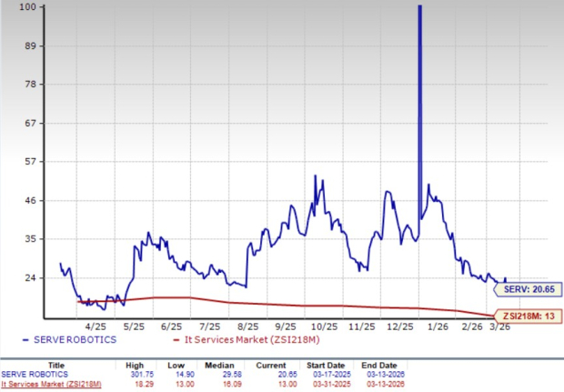Click the 1/26 x-axis date label
The width and height of the screenshot is (564, 392).
[x=438, y=325]
